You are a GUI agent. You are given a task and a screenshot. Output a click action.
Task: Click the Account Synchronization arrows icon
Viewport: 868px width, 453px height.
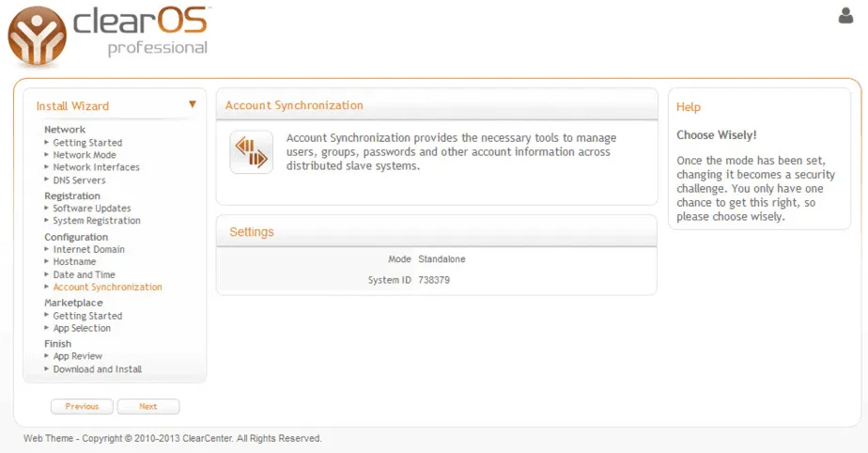click(251, 152)
